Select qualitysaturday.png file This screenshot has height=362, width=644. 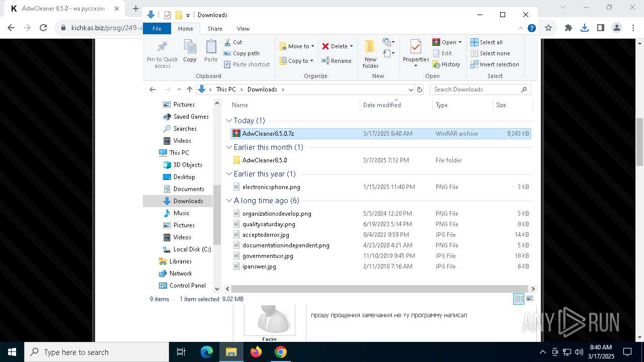(x=380, y=224)
